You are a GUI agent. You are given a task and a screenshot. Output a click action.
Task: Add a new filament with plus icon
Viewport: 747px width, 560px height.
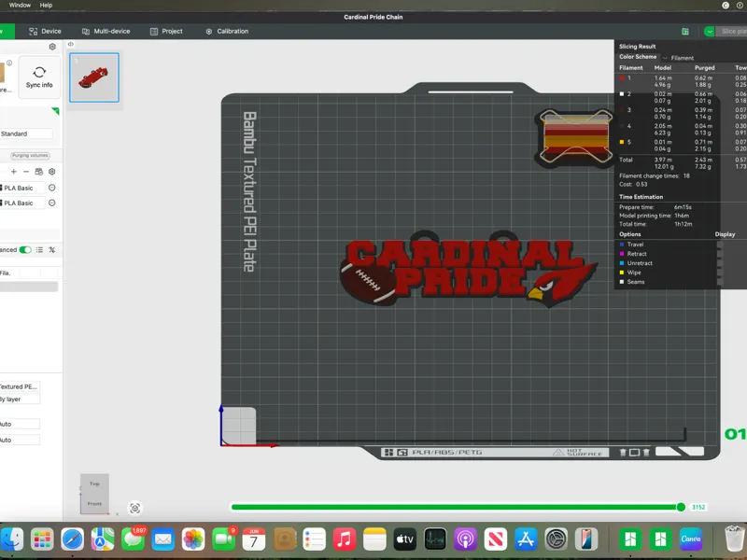point(14,172)
